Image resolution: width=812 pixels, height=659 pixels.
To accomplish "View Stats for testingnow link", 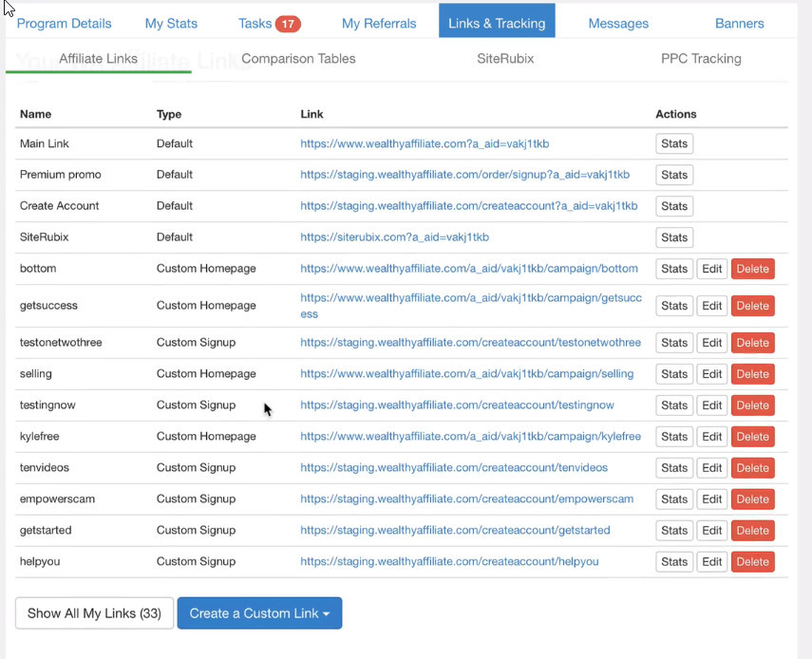I will 674,405.
